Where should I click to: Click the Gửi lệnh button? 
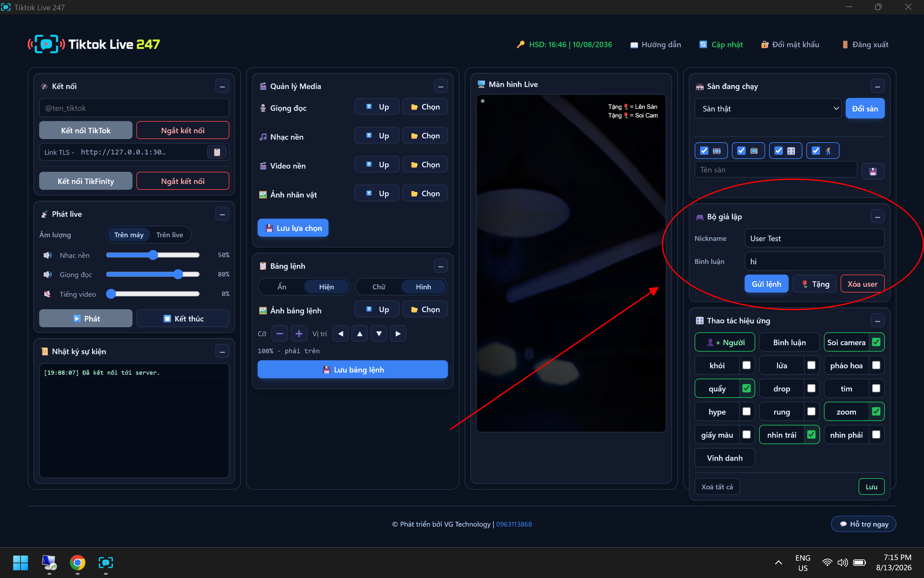(x=766, y=284)
